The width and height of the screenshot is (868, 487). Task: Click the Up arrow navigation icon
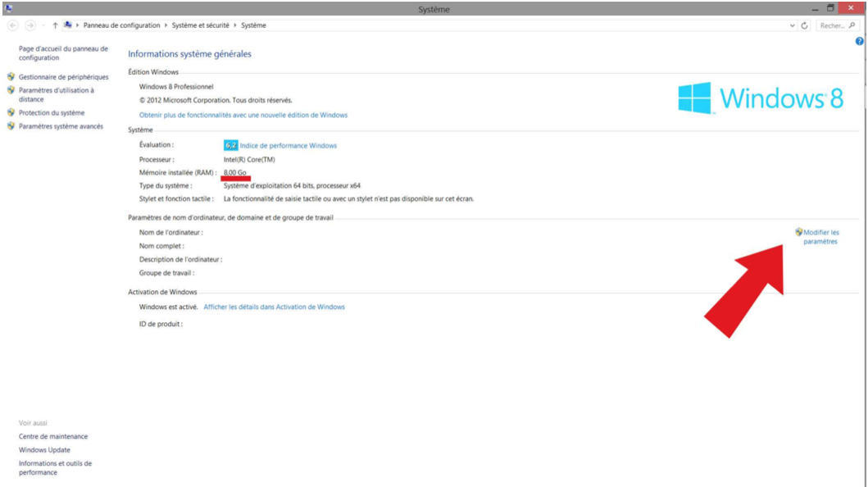click(55, 25)
